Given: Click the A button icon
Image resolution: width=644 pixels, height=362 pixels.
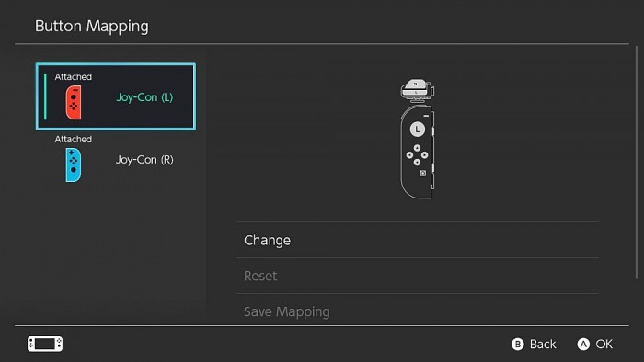Looking at the screenshot, I should [x=583, y=344].
